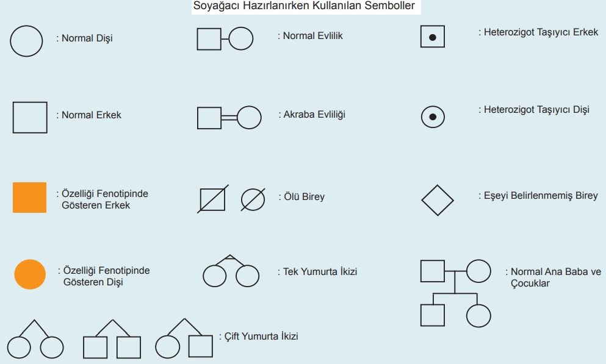Click the Tek Yumurta İkizi twin symbol
Viewport: 606px width, 364px height.
tap(231, 271)
